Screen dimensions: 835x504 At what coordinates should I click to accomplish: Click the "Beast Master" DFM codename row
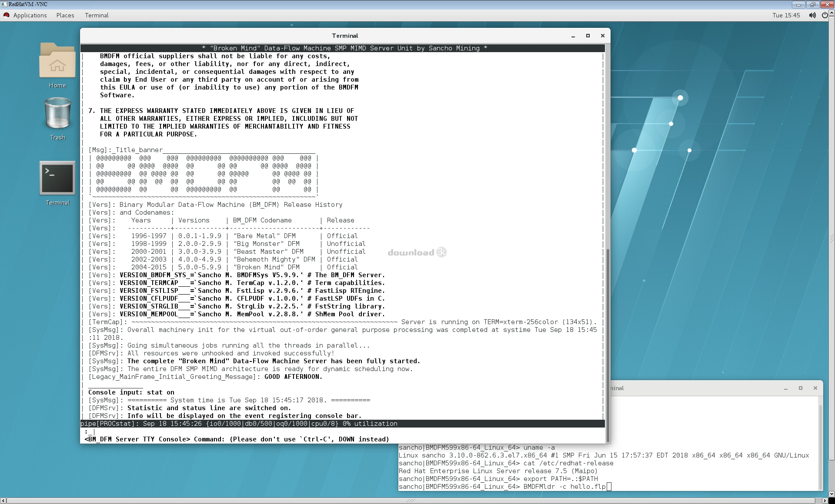tap(227, 252)
